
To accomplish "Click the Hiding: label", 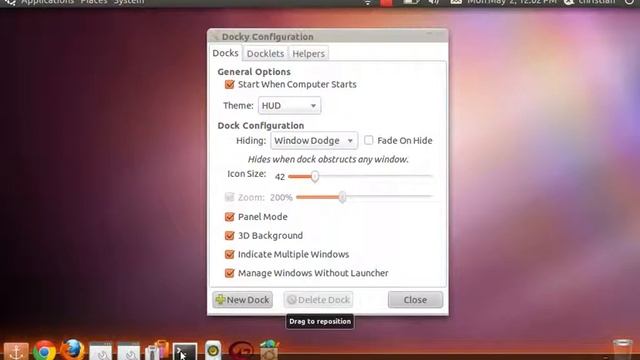I will 251,141.
